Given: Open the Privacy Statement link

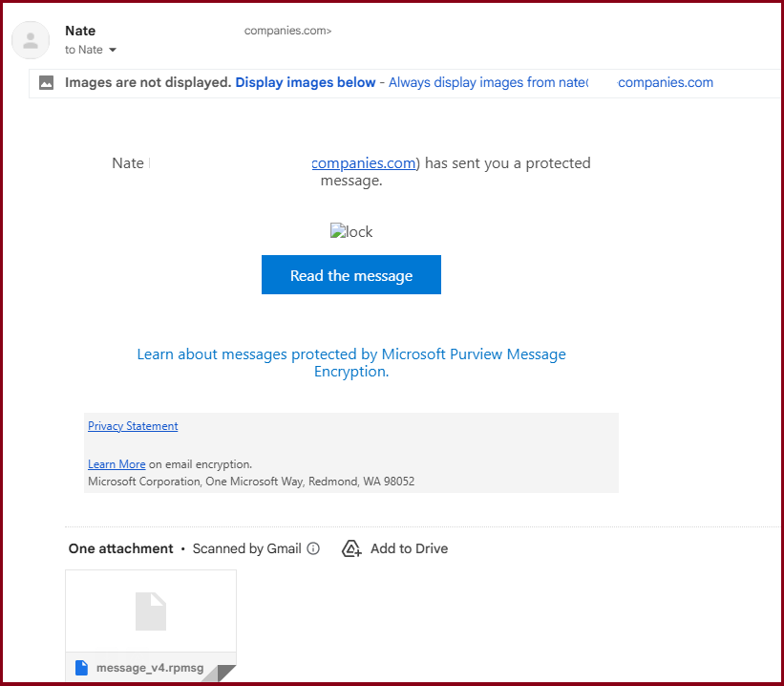Looking at the screenshot, I should pyautogui.click(x=133, y=426).
